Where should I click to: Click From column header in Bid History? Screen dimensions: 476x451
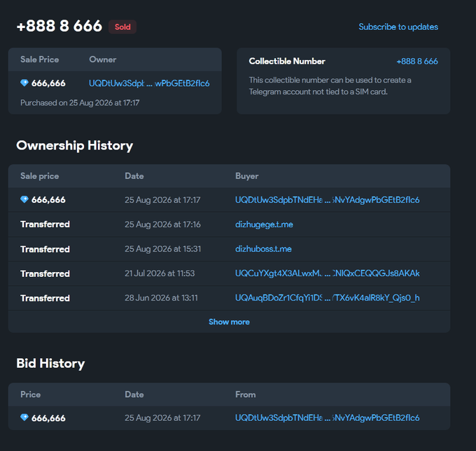(x=245, y=394)
